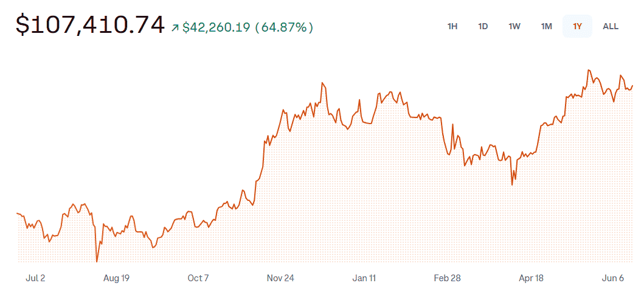The height and width of the screenshot is (294, 644).
Task: Click the upward trend arrow icon
Action: (176, 27)
